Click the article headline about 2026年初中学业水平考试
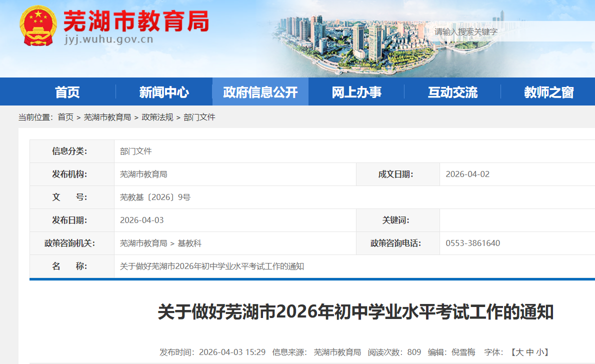Image resolution: width=595 pixels, height=364 pixels. click(x=355, y=312)
